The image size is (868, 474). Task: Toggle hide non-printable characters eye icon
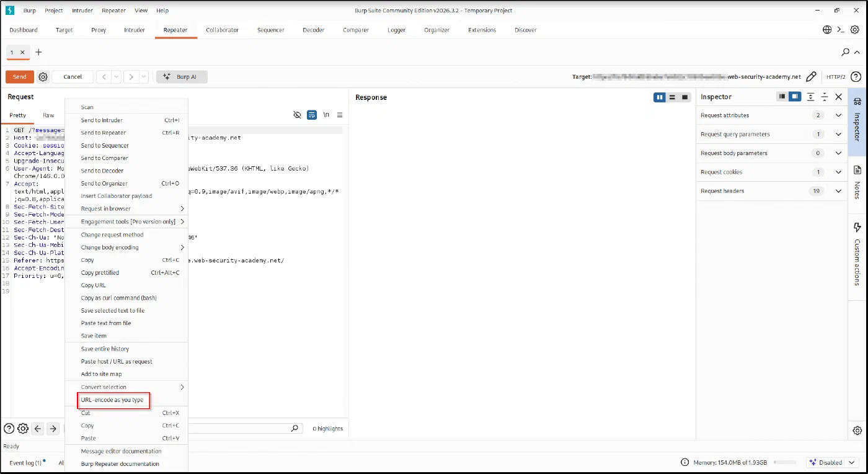(297, 115)
